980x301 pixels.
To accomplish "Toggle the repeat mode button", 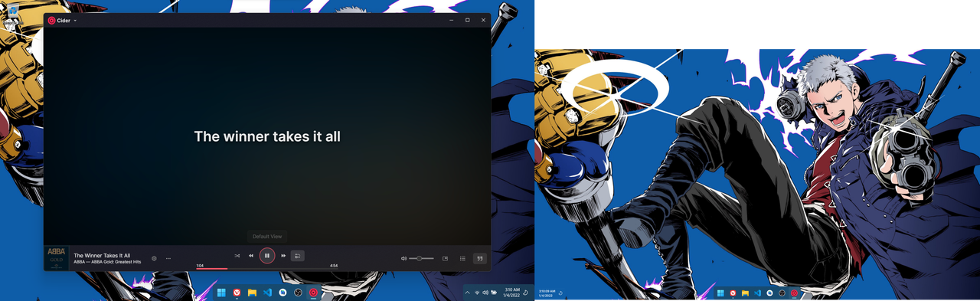I will point(298,256).
